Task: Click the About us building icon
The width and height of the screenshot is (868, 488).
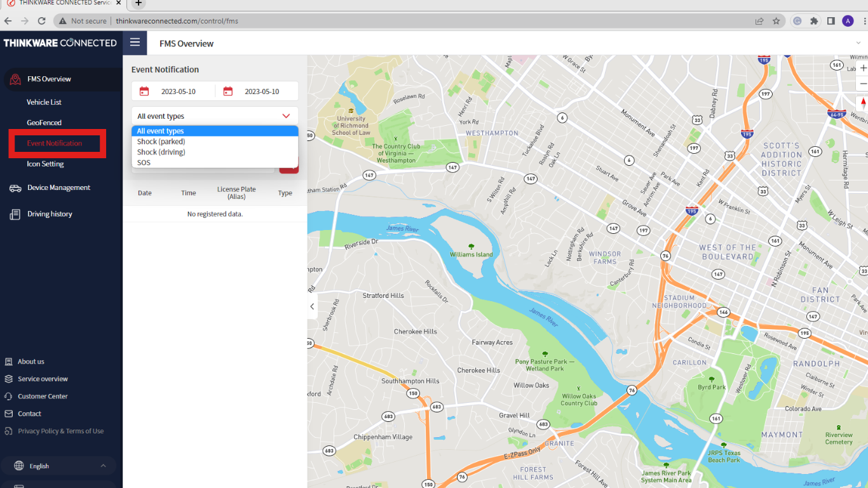Action: tap(9, 362)
